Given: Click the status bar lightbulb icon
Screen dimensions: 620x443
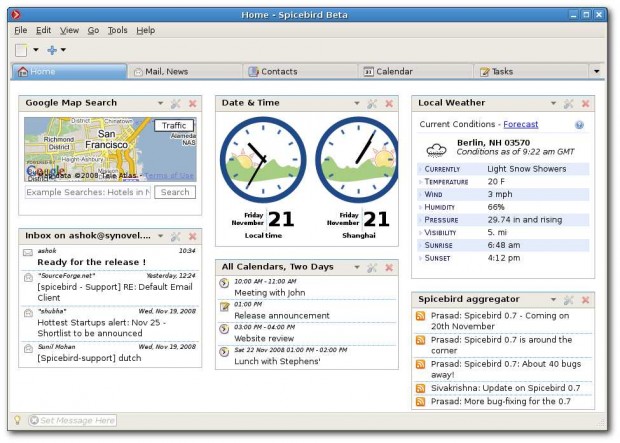Looking at the screenshot, I should coord(17,420).
